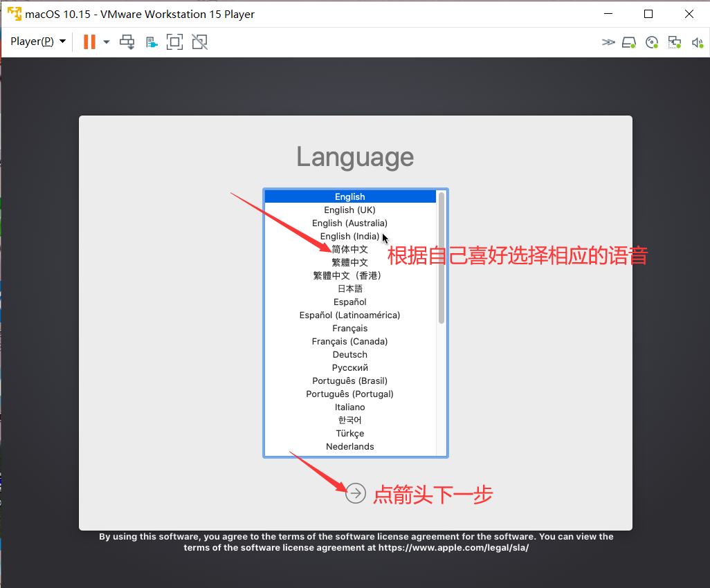
Task: Select 日本語 in the list
Action: point(350,288)
